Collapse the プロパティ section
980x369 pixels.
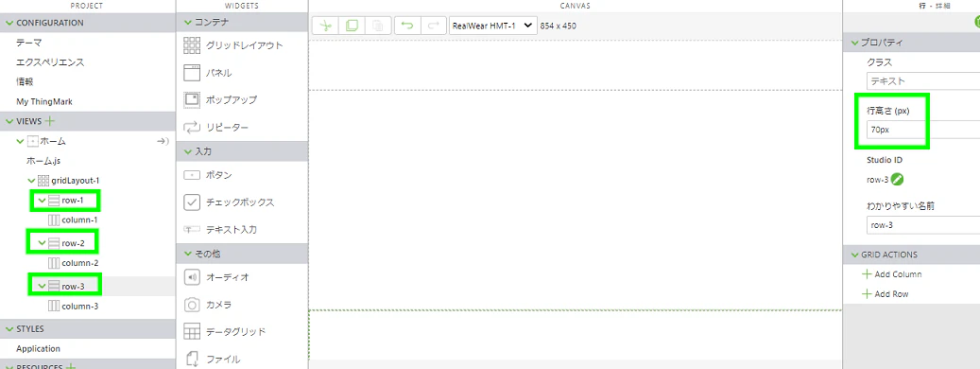tap(855, 43)
